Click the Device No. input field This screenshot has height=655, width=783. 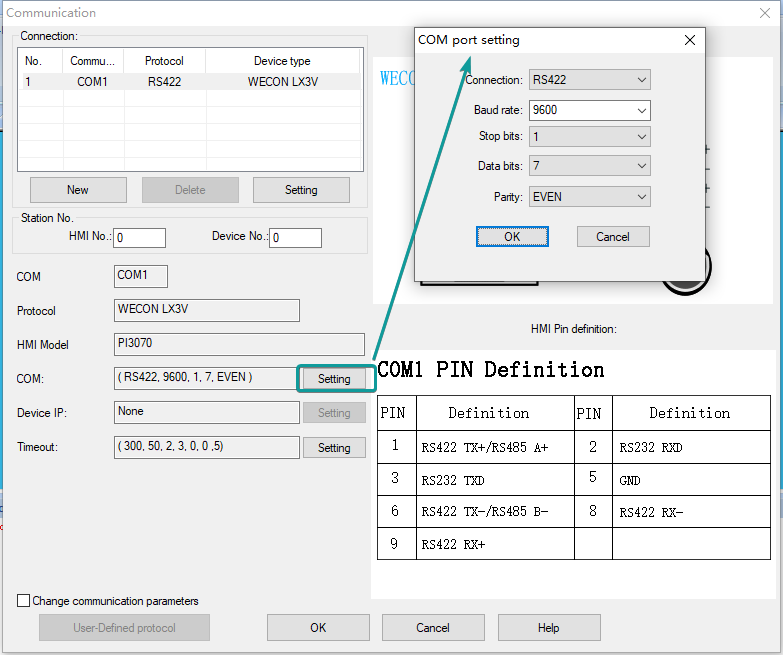coord(296,238)
